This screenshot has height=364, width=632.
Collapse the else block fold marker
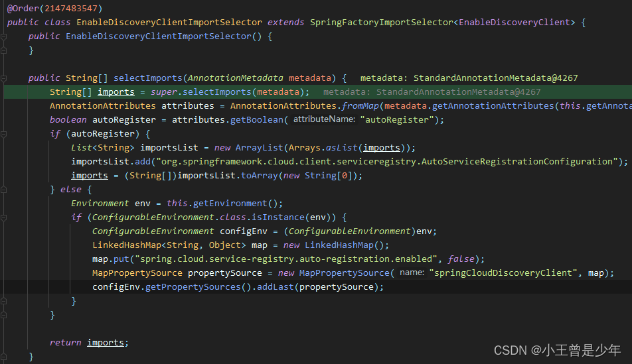(3, 190)
